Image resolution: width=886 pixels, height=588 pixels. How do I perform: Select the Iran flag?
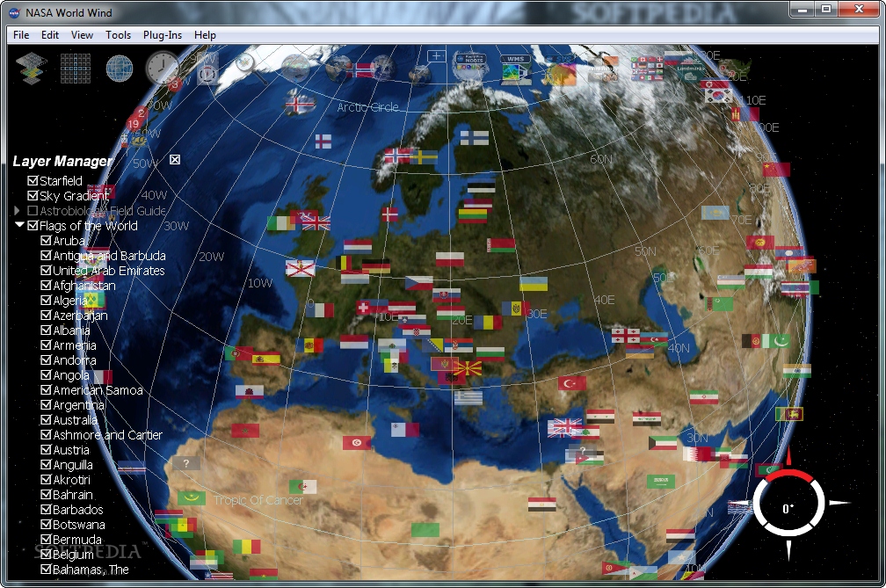pyautogui.click(x=703, y=397)
